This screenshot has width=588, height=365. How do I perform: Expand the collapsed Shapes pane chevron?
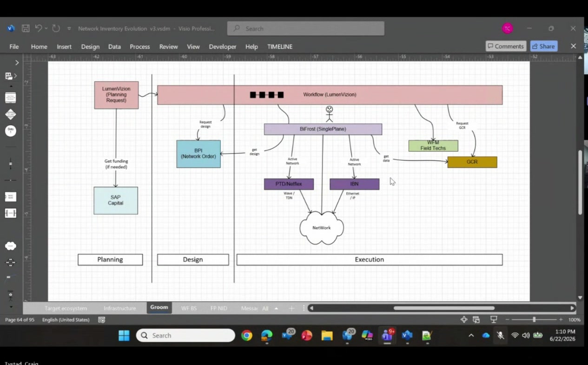pyautogui.click(x=17, y=63)
